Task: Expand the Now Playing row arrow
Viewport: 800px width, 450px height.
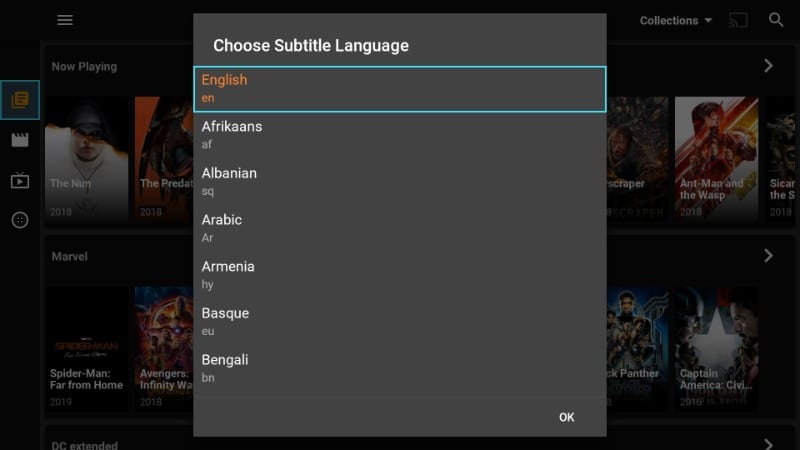Action: pos(768,66)
